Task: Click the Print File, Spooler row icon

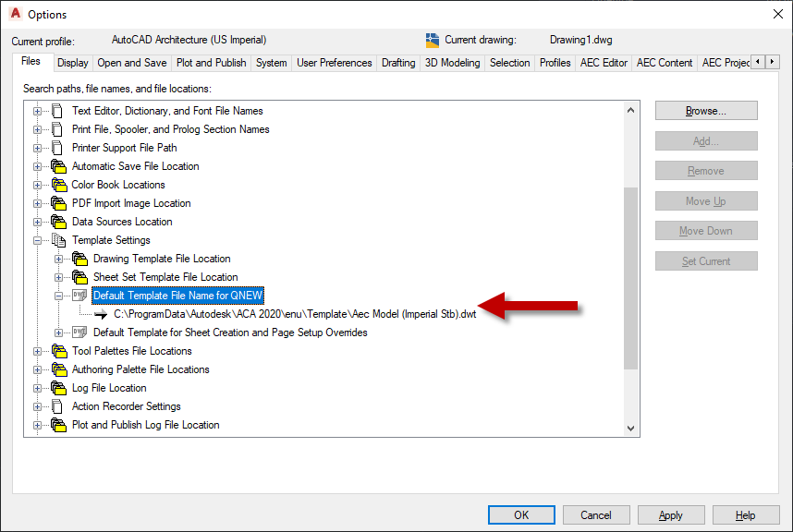Action: point(57,129)
